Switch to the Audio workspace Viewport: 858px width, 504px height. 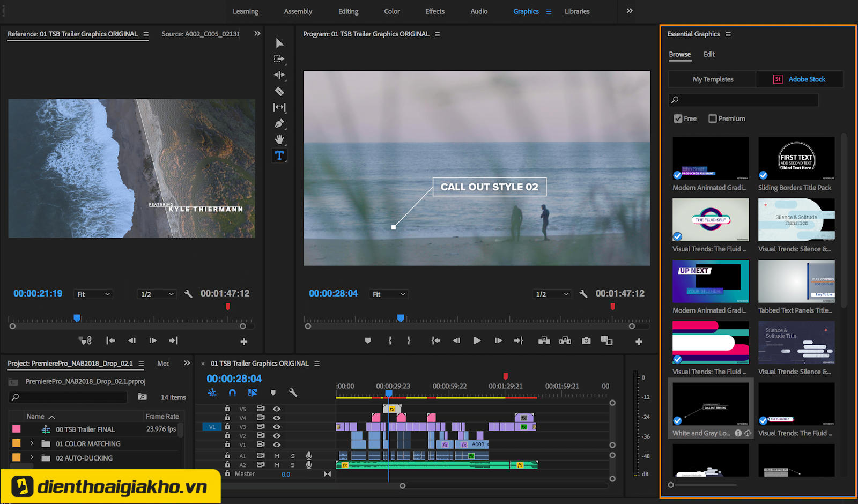click(x=479, y=11)
